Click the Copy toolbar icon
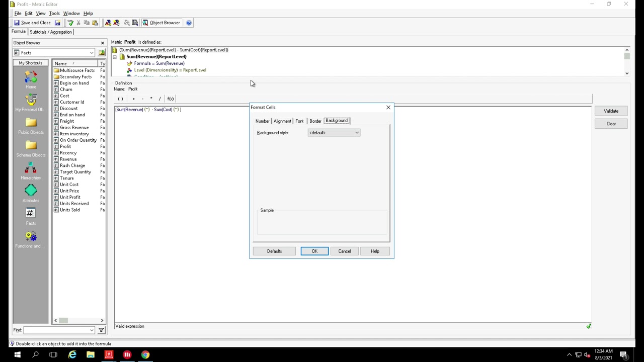Screen dimensions: 644x362 (x=87, y=23)
